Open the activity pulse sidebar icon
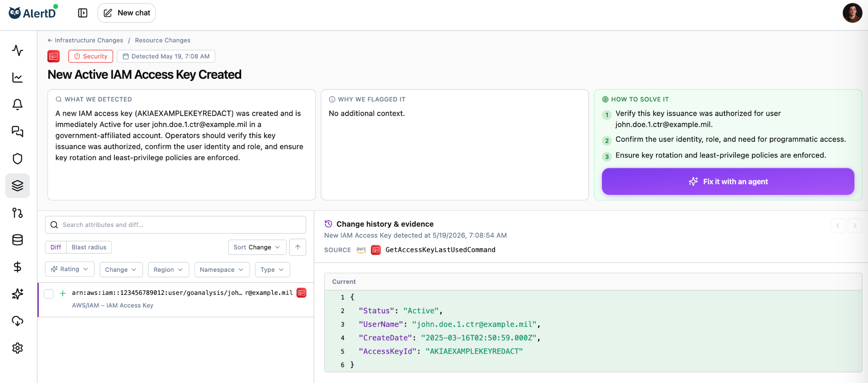The width and height of the screenshot is (868, 383). pyautogui.click(x=17, y=50)
